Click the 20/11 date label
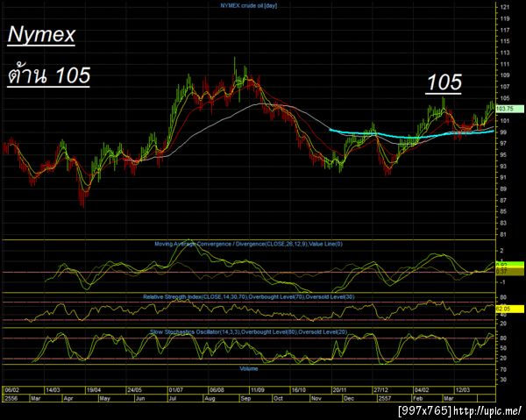This screenshot has width=526, height=420. (x=339, y=390)
